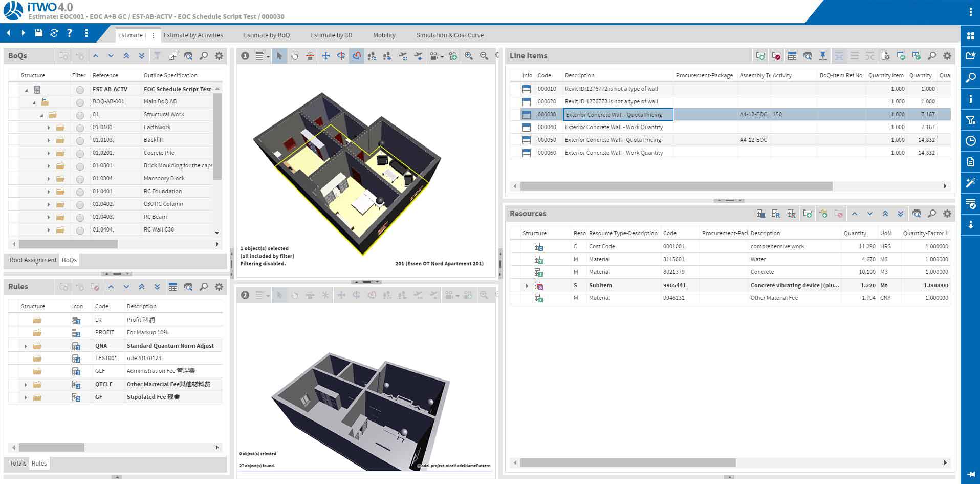The height and width of the screenshot is (484, 980).
Task: Click the search icon in Resources panel
Action: click(932, 214)
